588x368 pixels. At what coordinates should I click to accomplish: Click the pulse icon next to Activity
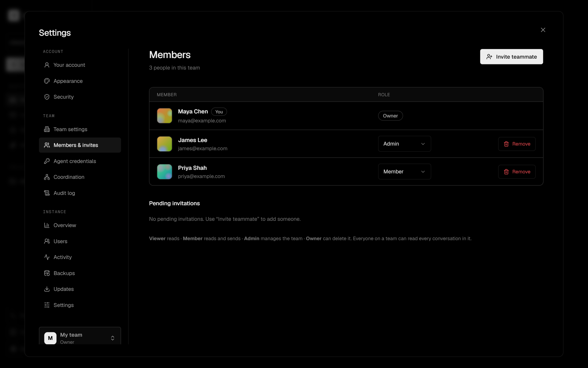click(x=47, y=257)
